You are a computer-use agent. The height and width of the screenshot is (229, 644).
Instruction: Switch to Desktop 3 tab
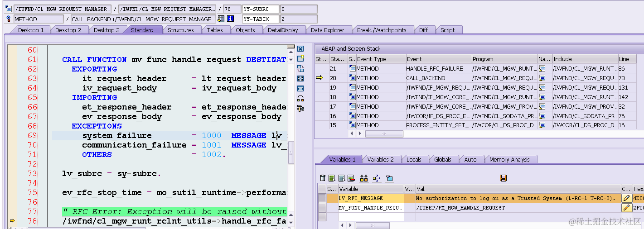(107, 30)
